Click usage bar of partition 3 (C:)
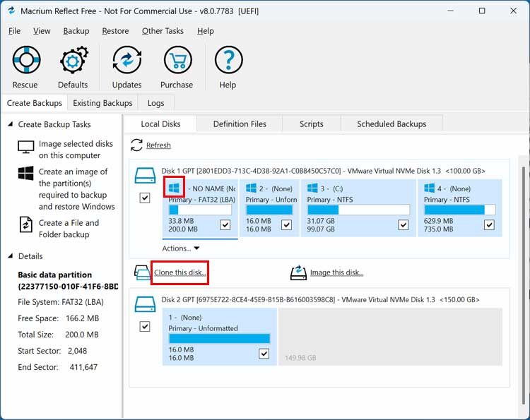 point(358,210)
